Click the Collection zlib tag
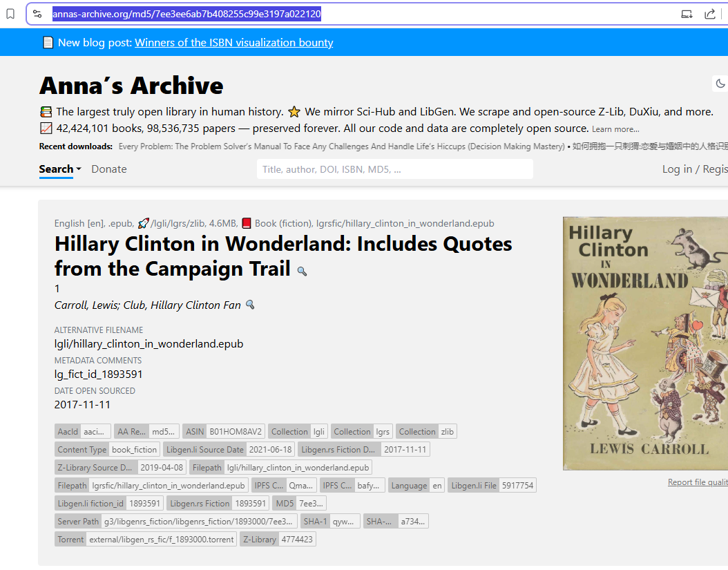 point(426,432)
